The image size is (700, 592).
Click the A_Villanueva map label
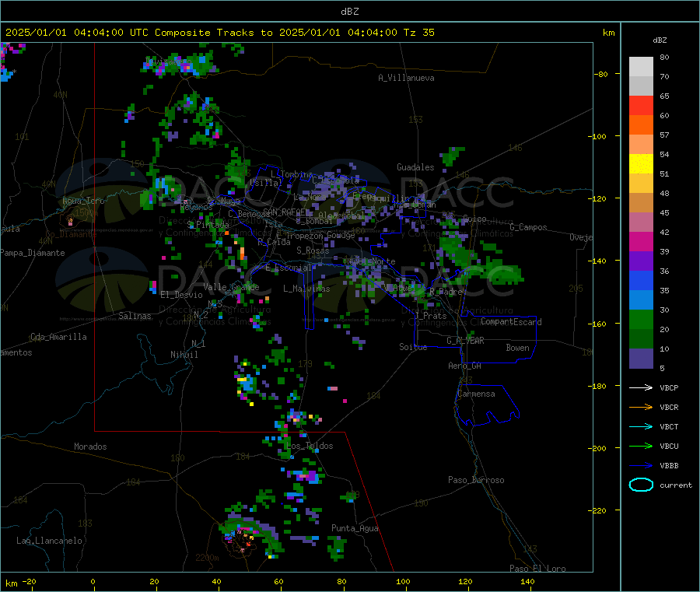tap(406, 78)
